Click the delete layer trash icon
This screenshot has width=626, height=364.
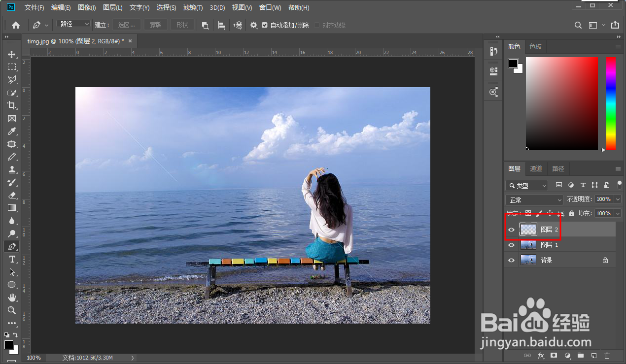tap(607, 355)
